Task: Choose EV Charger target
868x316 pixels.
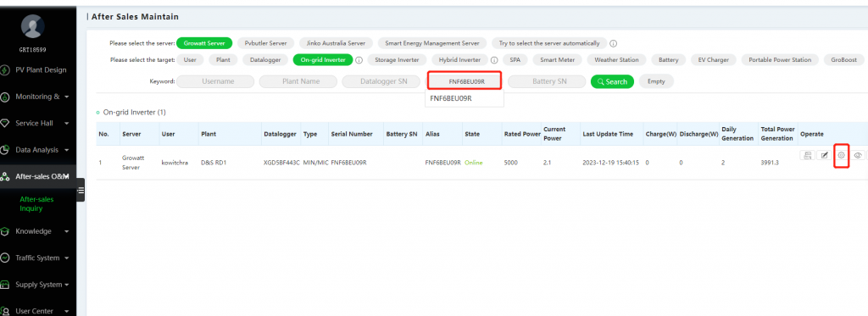Action: (x=714, y=60)
